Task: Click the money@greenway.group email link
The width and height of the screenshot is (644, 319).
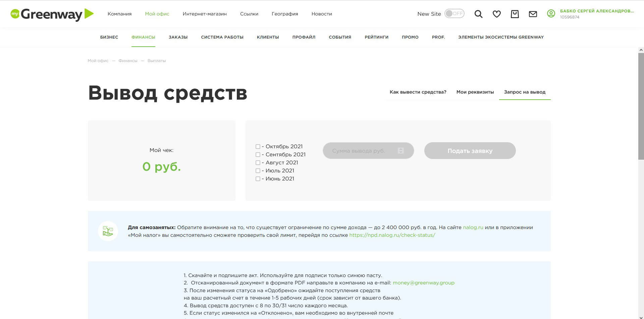Action: coord(423,283)
